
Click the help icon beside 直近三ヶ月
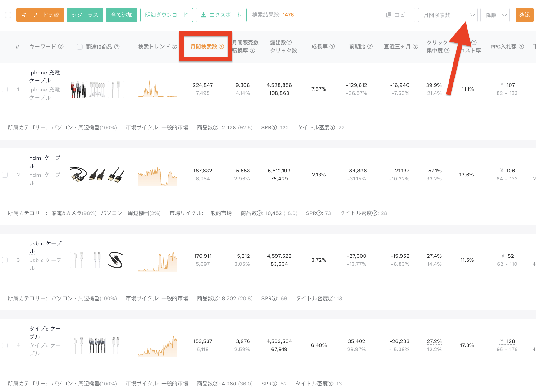(415, 47)
